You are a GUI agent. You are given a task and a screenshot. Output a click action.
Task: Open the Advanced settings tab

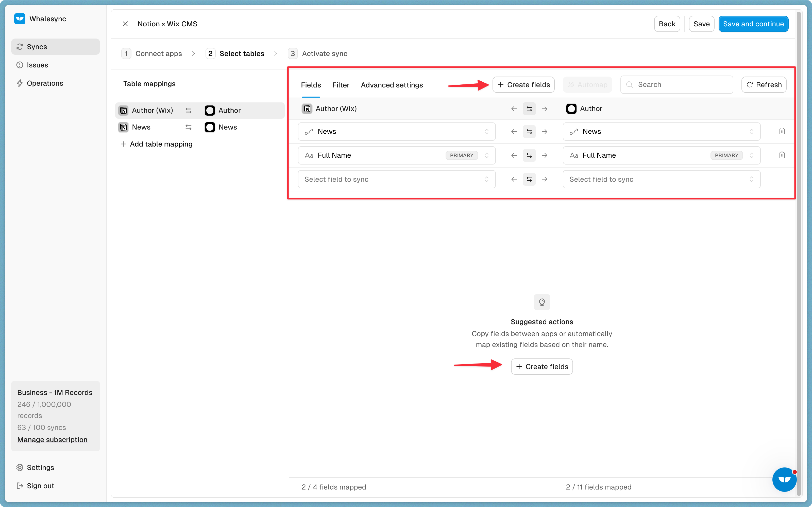pyautogui.click(x=392, y=85)
